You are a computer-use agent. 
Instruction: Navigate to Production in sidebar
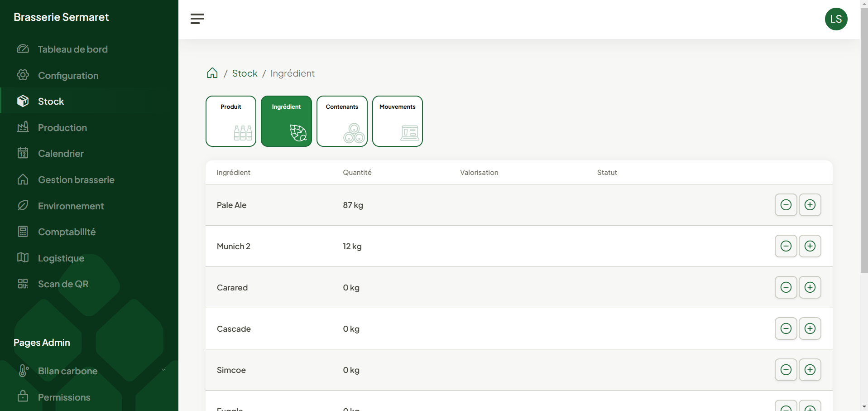[x=62, y=128]
